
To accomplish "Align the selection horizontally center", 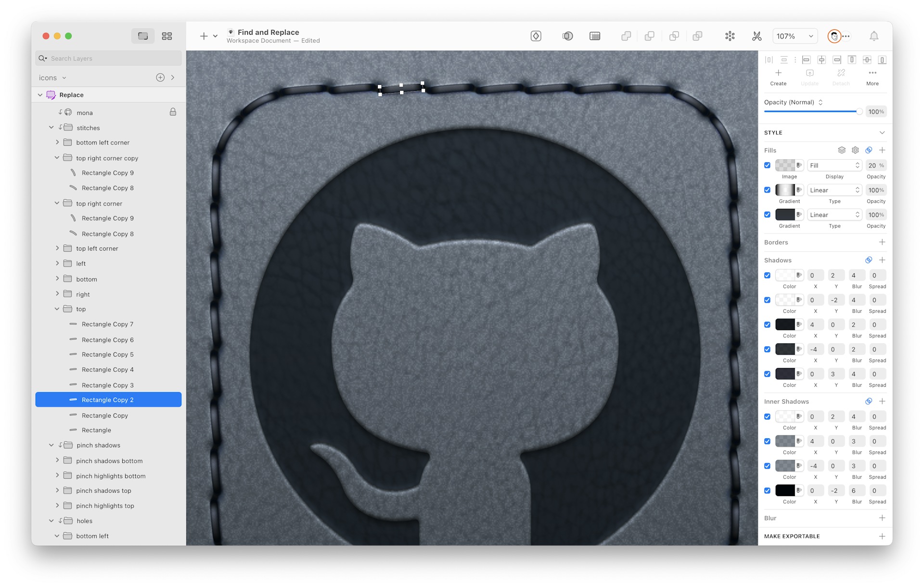I will pos(821,60).
